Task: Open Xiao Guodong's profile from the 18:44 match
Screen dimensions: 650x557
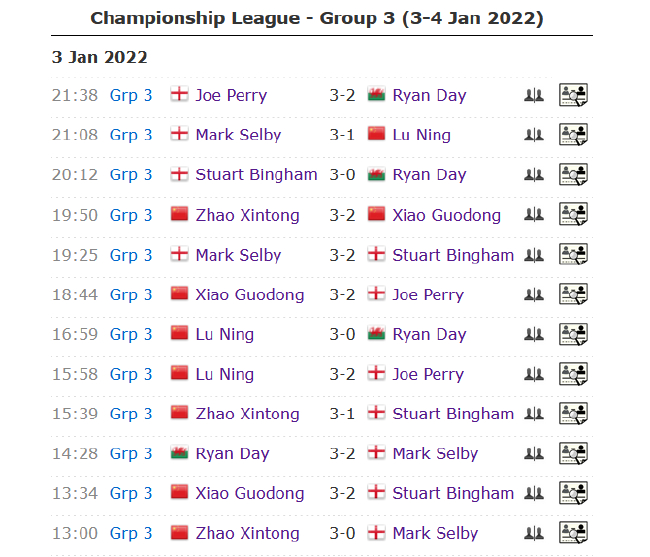Action: [249, 294]
